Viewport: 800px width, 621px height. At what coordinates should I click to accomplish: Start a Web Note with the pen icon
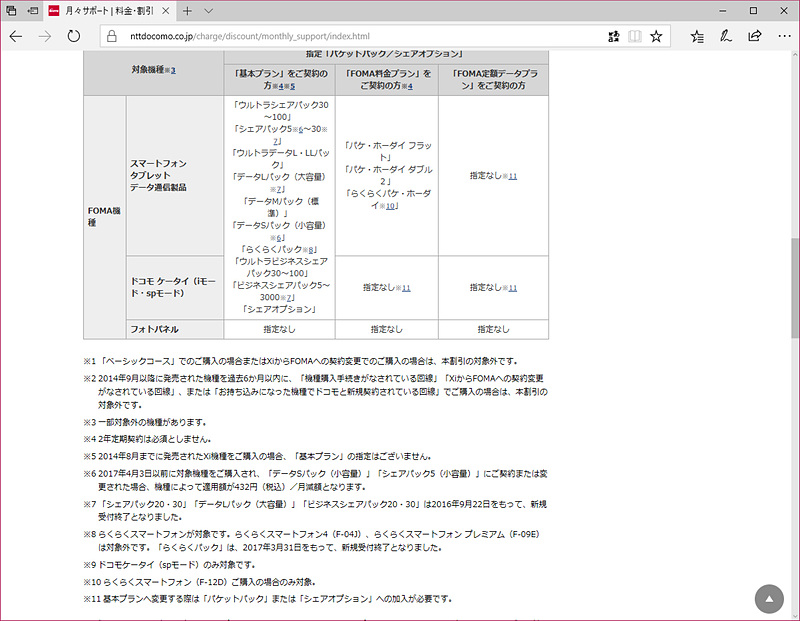coord(724,35)
